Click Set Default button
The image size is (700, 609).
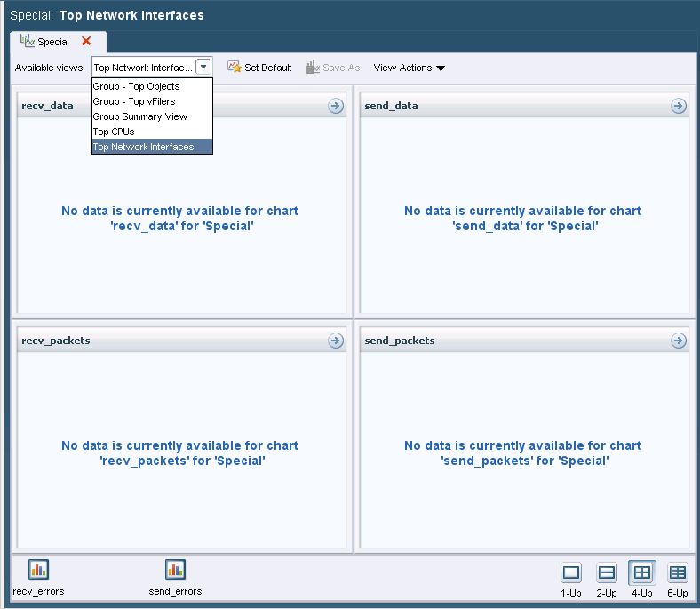259,68
